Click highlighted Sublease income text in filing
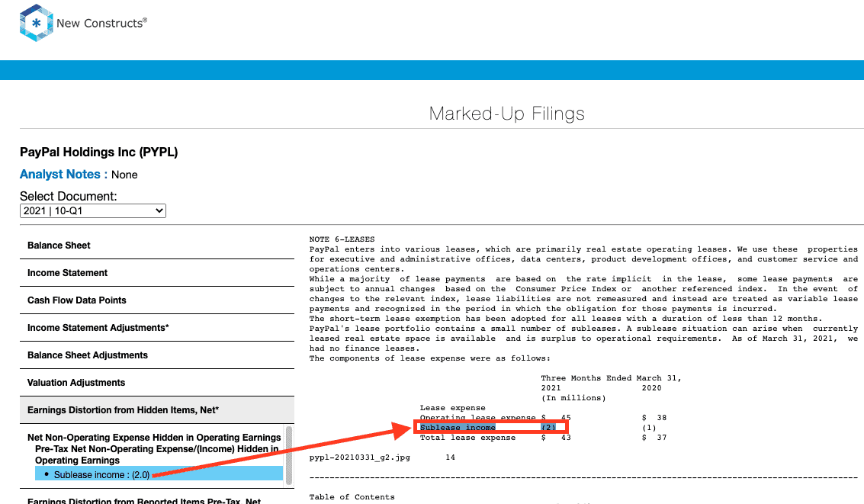 [458, 428]
